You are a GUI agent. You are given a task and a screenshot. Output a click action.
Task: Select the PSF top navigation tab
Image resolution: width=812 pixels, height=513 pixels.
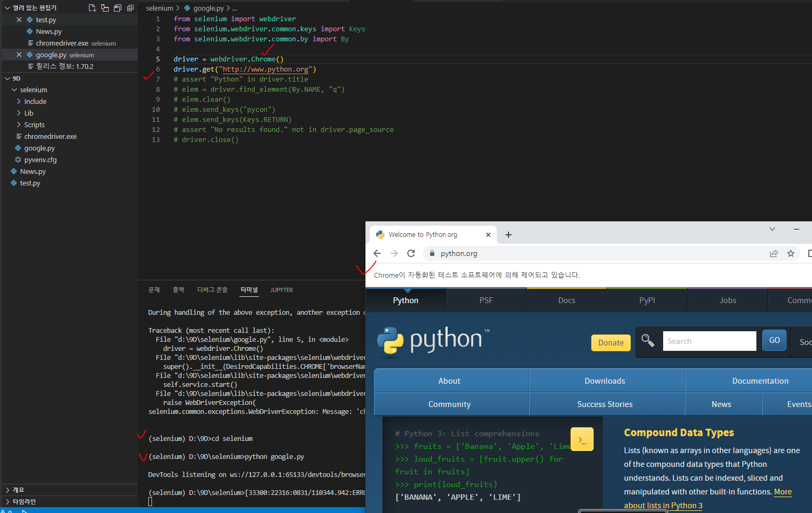(x=486, y=300)
